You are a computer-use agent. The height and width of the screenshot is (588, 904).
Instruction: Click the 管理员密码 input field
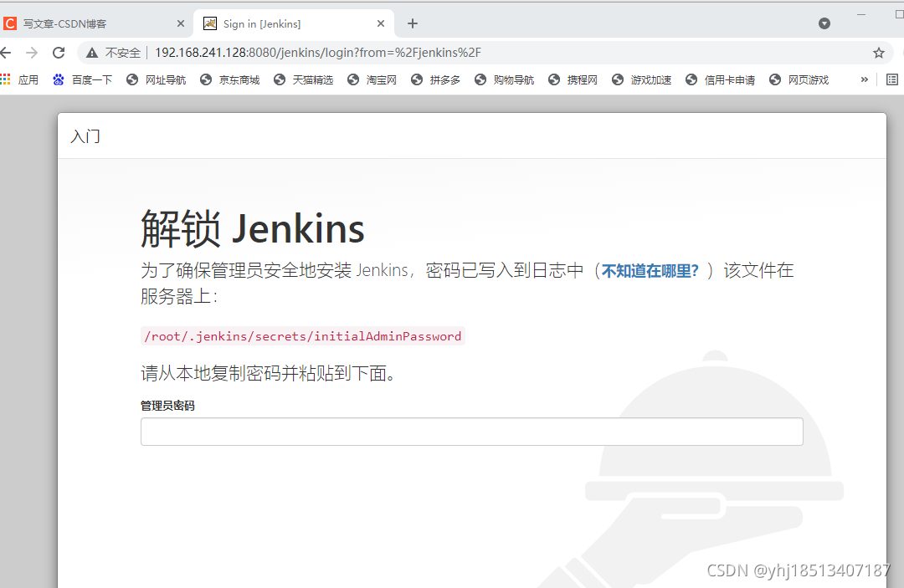471,432
